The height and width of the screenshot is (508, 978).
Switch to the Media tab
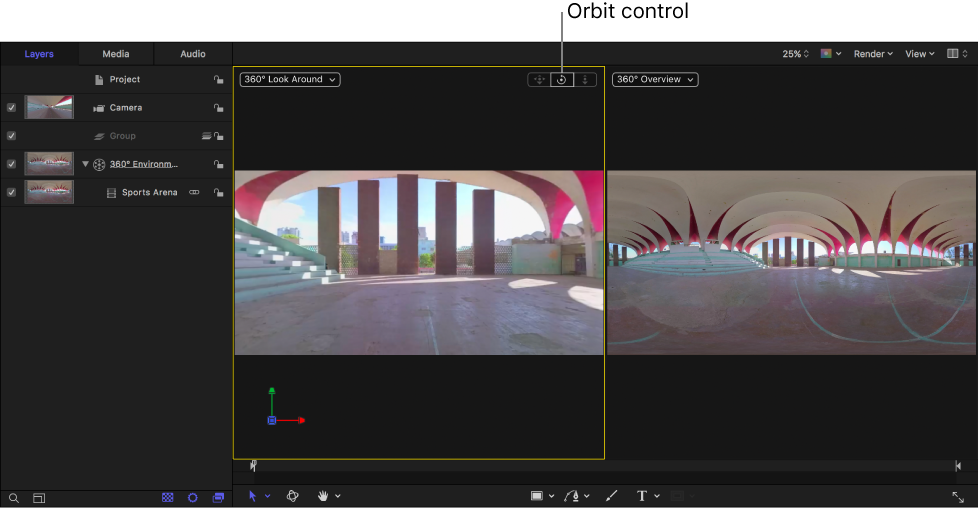[x=116, y=54]
